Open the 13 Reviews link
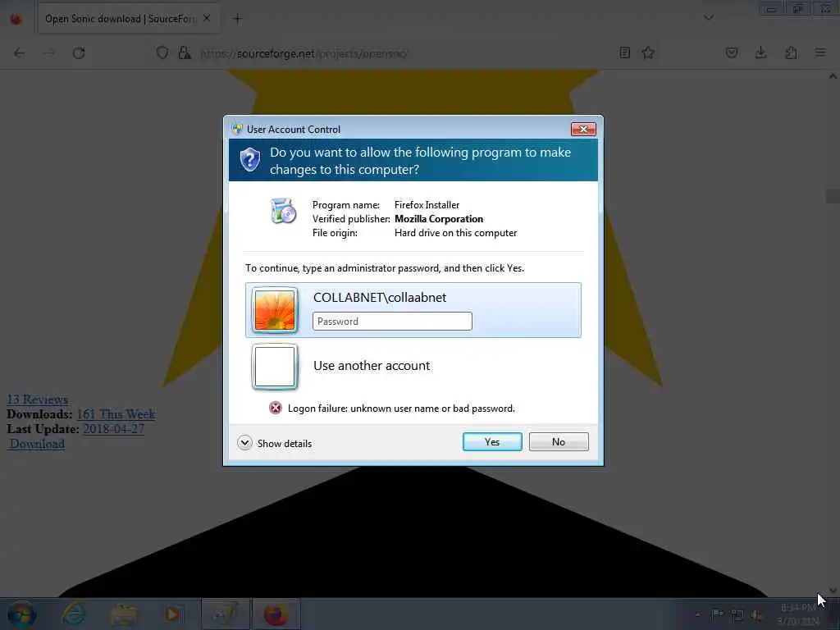This screenshot has width=840, height=630. point(38,399)
